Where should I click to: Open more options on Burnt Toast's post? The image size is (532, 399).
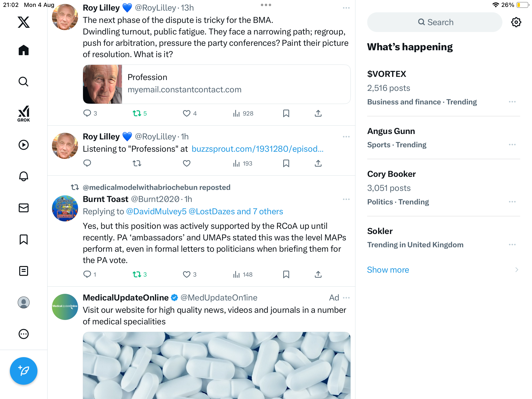346,199
